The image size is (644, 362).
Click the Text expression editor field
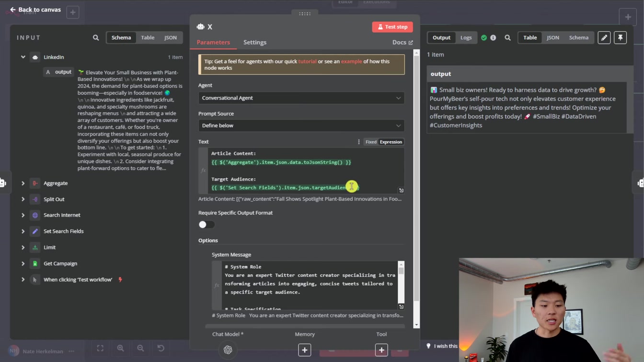tap(306, 170)
